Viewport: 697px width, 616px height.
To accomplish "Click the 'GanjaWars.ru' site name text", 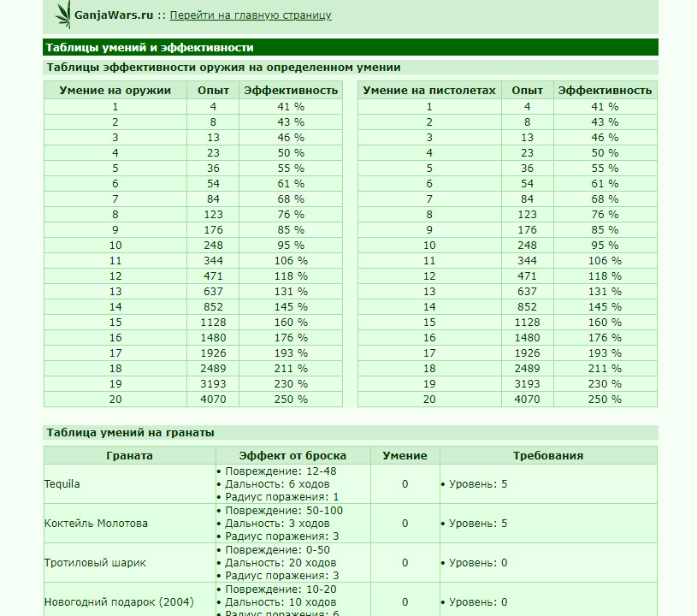I will [x=114, y=15].
